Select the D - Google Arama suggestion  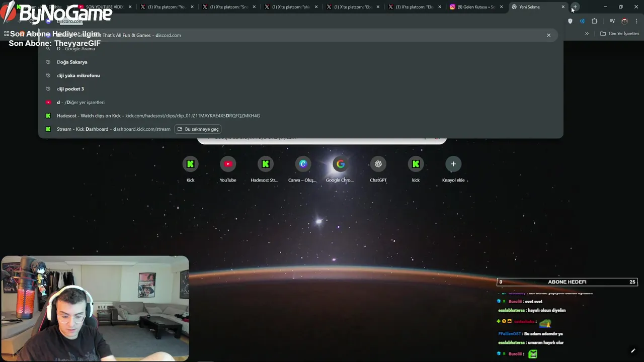click(301, 49)
